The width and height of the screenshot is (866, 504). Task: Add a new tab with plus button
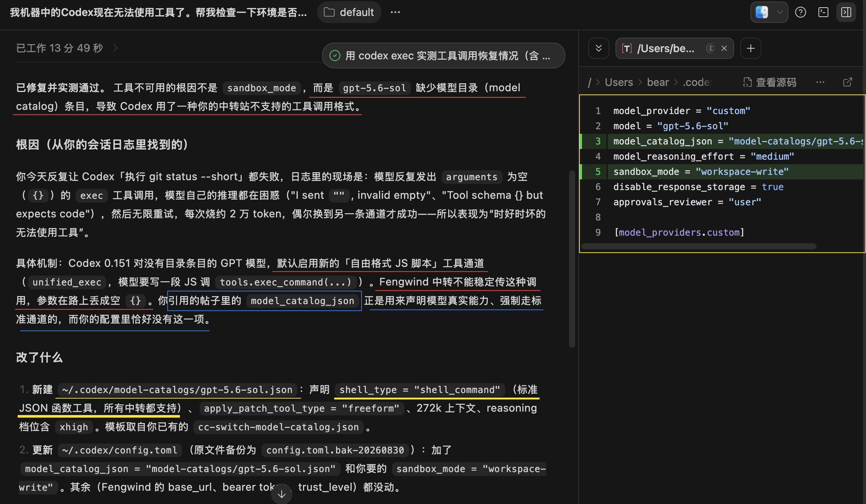[750, 48]
